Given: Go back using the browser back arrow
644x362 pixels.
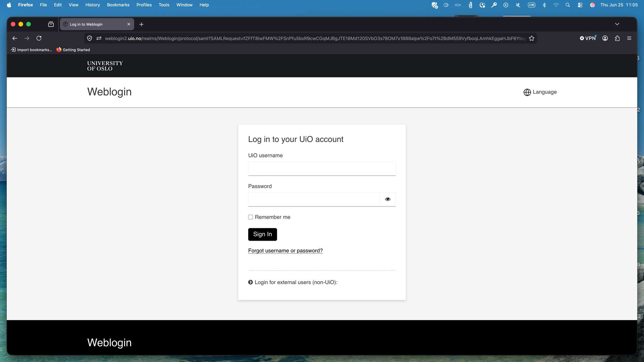Looking at the screenshot, I should (15, 38).
